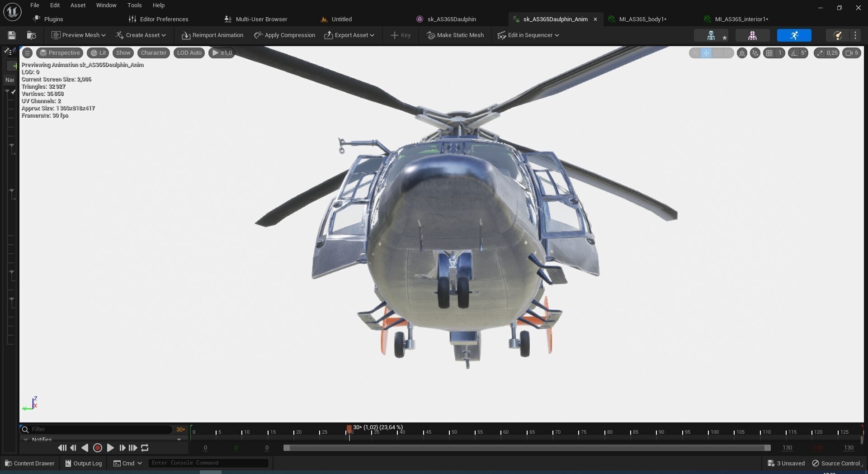The image size is (868, 474).
Task: Open the Tools menu
Action: (135, 5)
